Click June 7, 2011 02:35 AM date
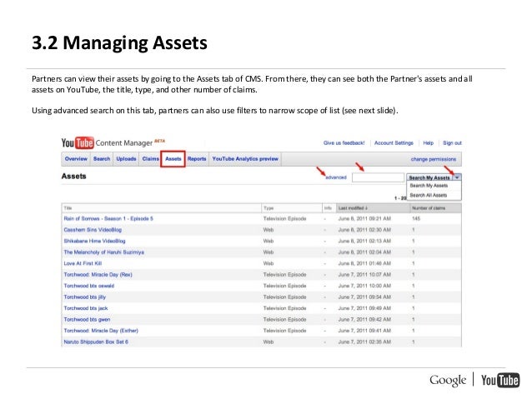The width and height of the screenshot is (532, 399). point(364,342)
